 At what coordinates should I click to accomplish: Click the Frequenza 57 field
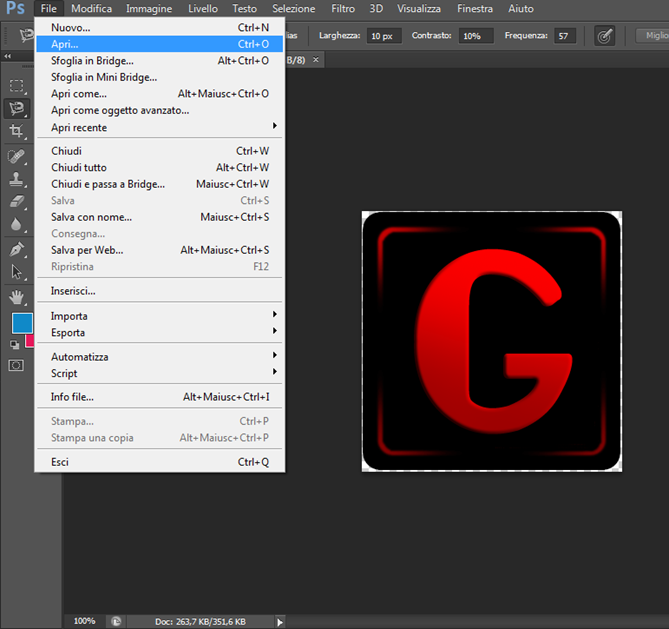(565, 36)
